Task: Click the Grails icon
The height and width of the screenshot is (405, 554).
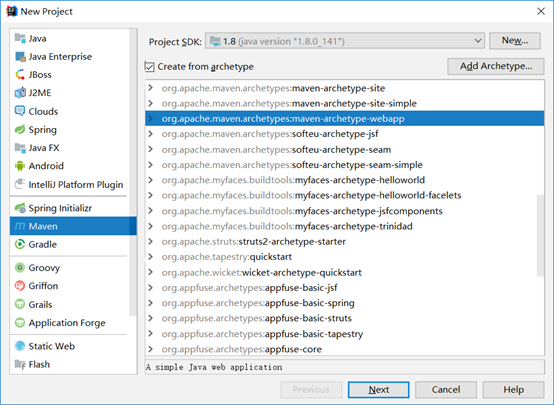Action: 20,304
